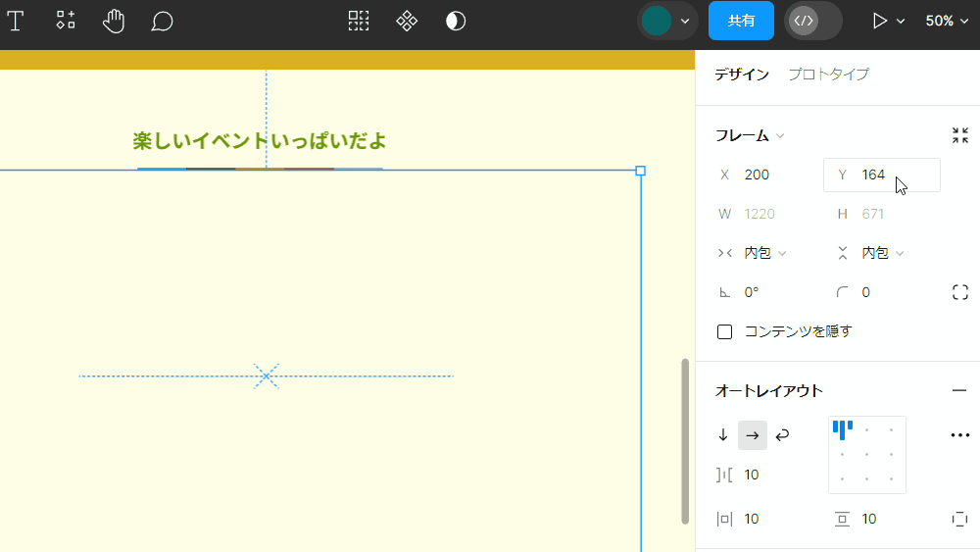Image resolution: width=980 pixels, height=552 pixels.
Task: Select the Text tool
Action: click(16, 21)
